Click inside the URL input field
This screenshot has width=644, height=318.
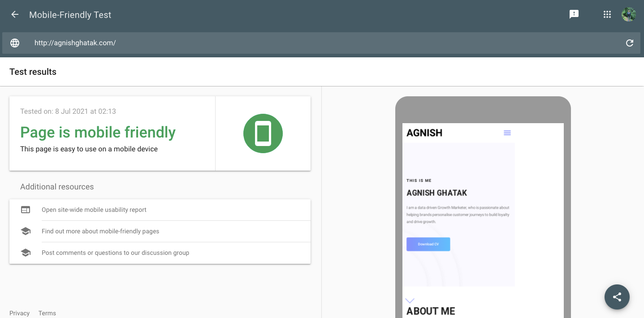[179, 43]
